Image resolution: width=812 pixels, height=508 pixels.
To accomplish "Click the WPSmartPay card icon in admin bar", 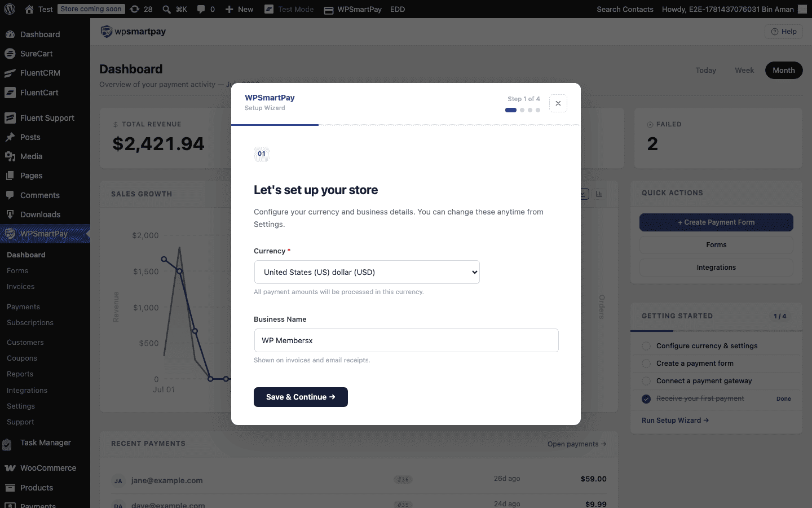I will click(x=329, y=10).
